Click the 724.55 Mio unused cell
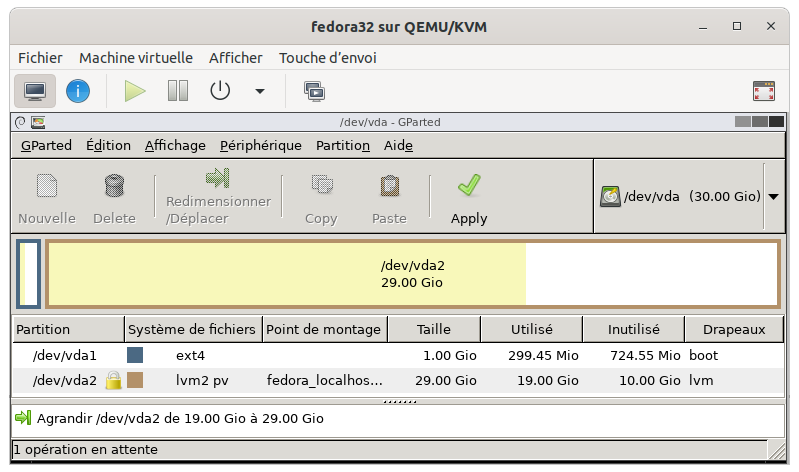The image size is (799, 472). tap(645, 356)
